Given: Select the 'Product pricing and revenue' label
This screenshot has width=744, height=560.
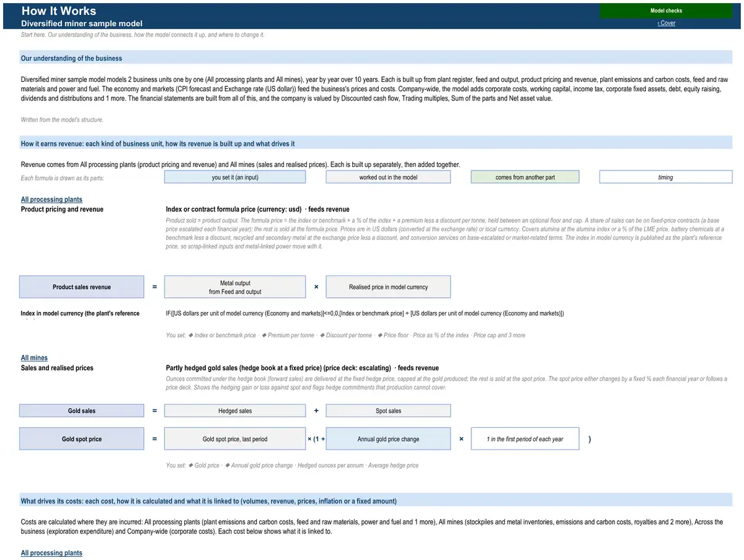Looking at the screenshot, I should [62, 210].
